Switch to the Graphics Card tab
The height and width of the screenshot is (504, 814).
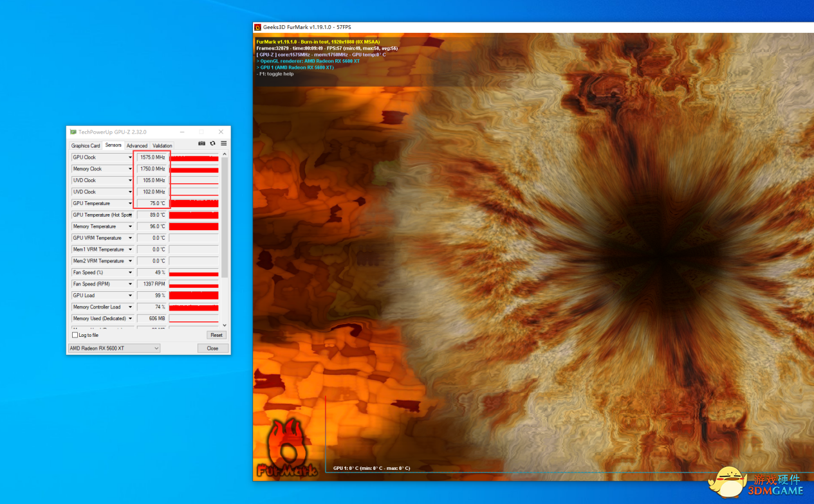pyautogui.click(x=86, y=146)
